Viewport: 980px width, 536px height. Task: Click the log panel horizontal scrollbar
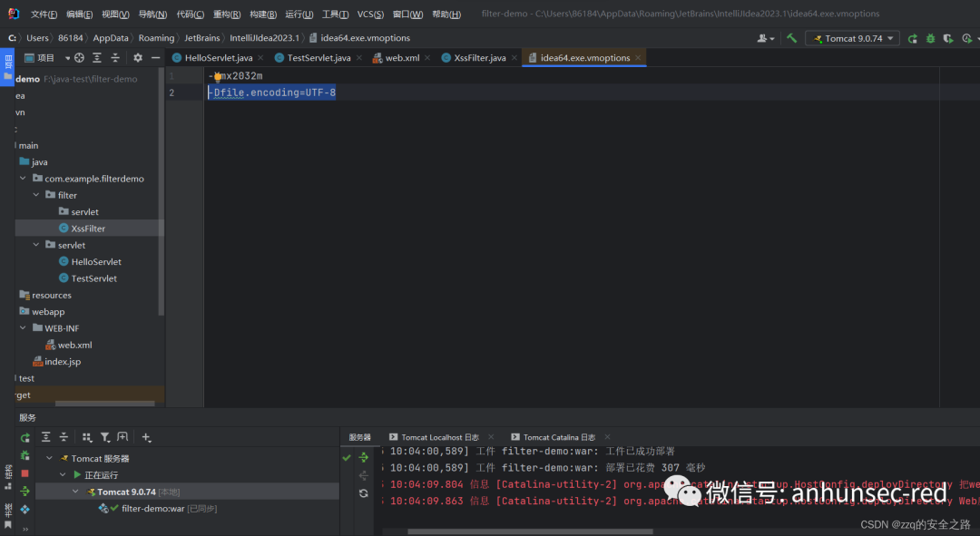(x=530, y=531)
